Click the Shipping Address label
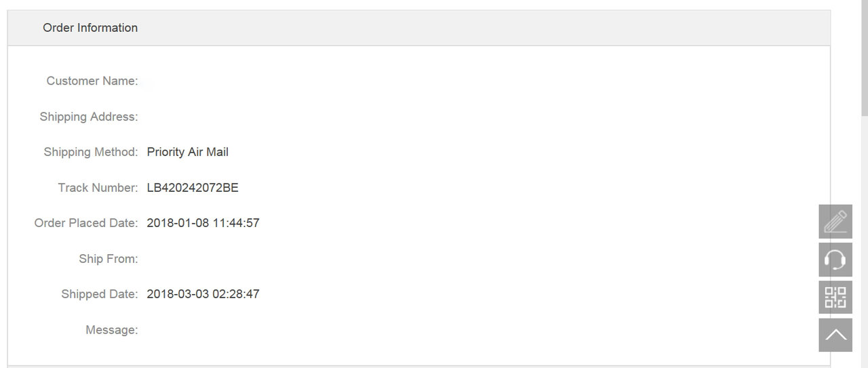Image resolution: width=868 pixels, height=368 pixels. coord(89,117)
